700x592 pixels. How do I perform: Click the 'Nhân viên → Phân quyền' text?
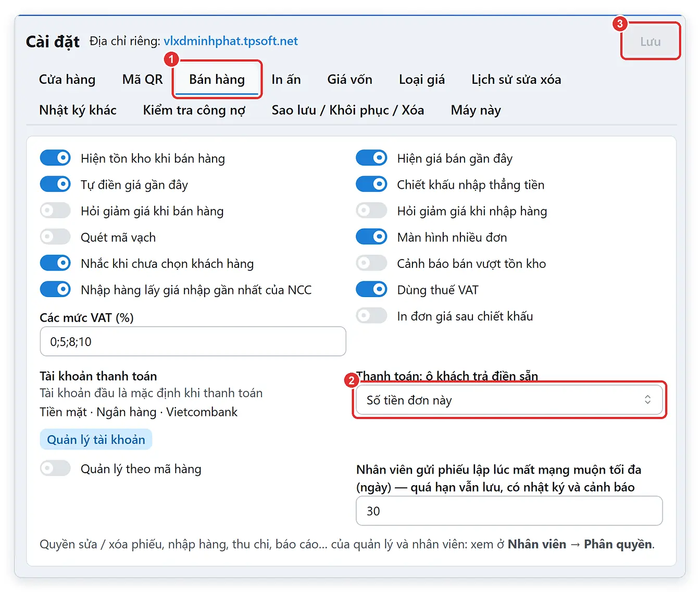(x=580, y=544)
